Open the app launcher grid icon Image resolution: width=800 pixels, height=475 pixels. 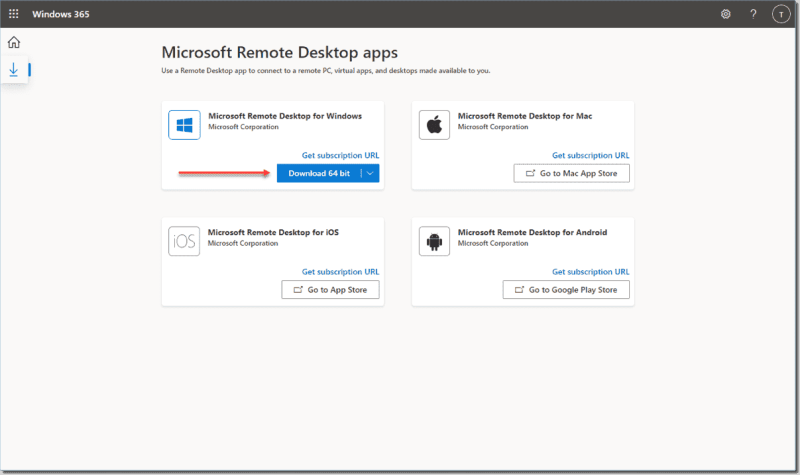tap(14, 14)
